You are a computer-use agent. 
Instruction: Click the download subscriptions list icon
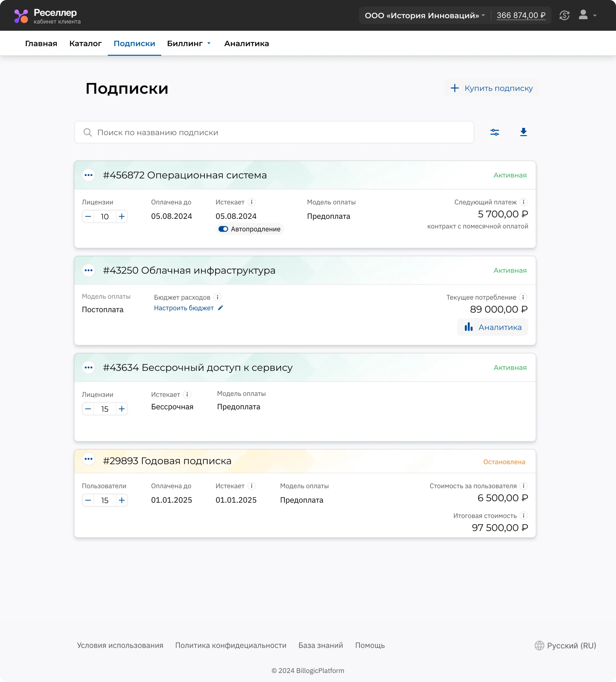[523, 132]
